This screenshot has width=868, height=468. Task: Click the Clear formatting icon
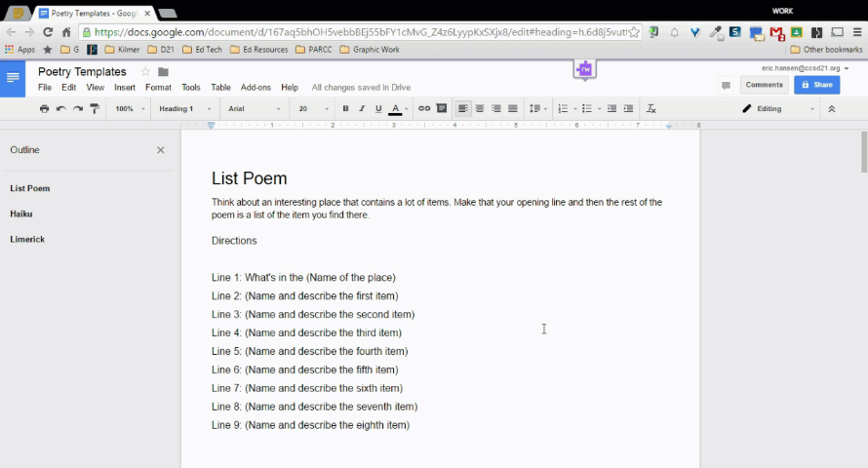(651, 109)
